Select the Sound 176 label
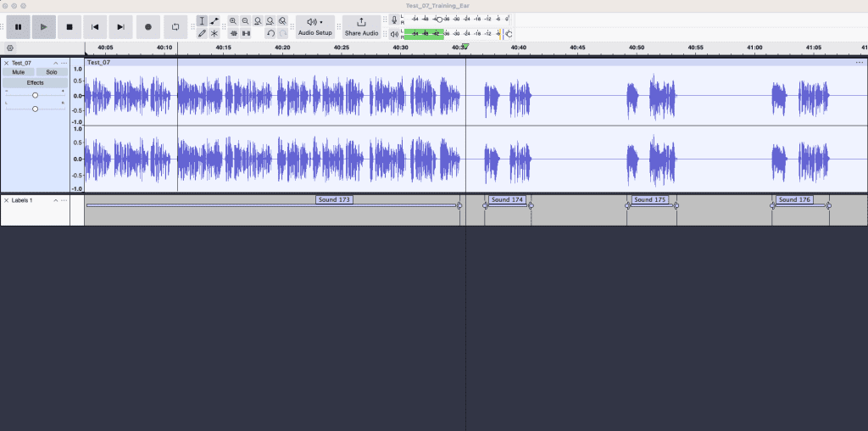The image size is (868, 431). click(x=794, y=199)
